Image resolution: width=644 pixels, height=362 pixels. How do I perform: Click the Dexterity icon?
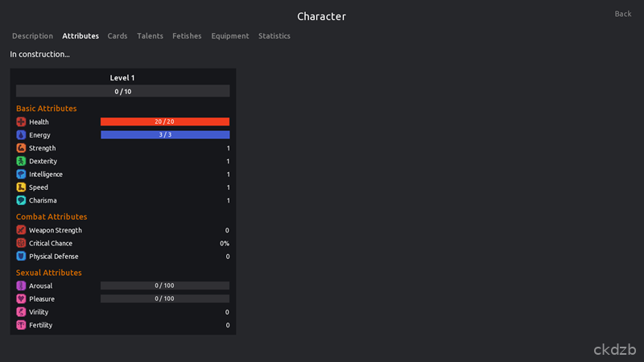(x=21, y=162)
